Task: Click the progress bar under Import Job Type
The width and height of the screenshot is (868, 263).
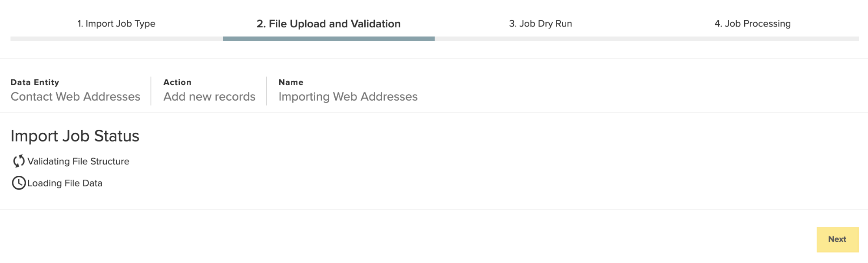Action: [116, 39]
